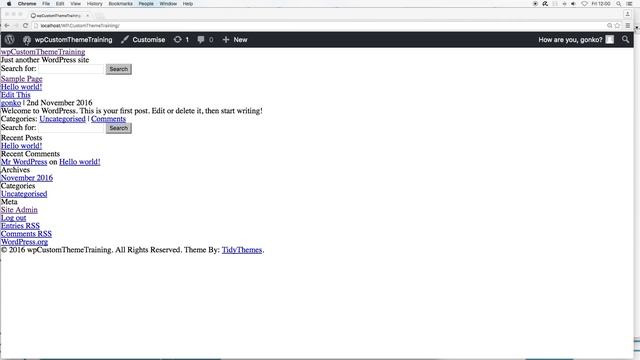This screenshot has width=640, height=360.
Task: Open the Comments RSS link
Action: (x=26, y=234)
